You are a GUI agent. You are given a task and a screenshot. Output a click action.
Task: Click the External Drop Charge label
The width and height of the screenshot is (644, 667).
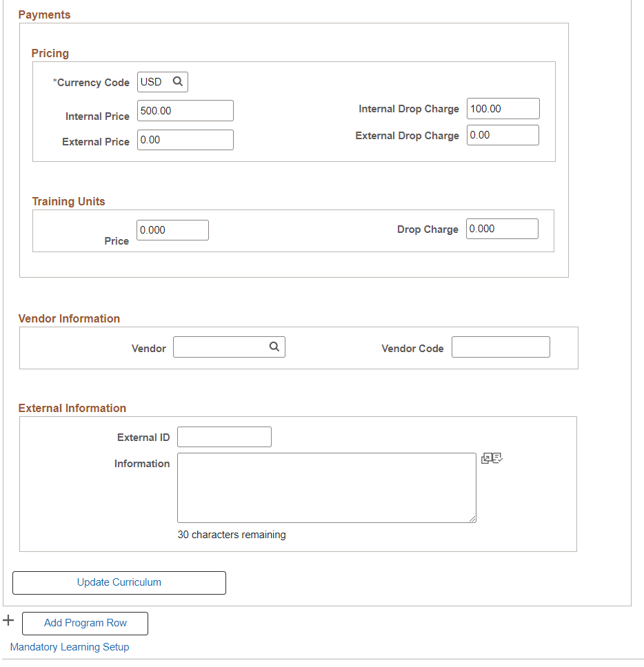(407, 136)
